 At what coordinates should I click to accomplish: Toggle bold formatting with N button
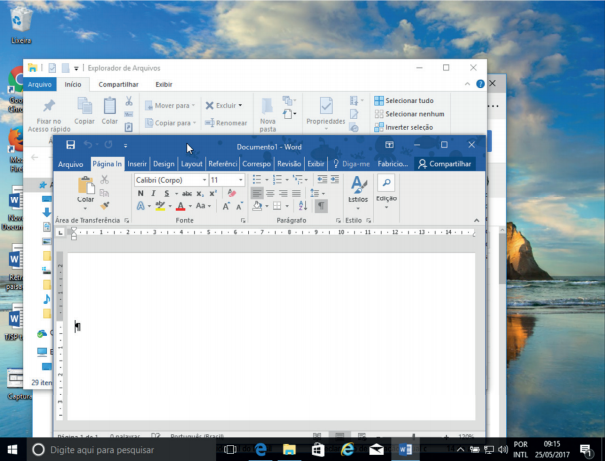tap(141, 193)
